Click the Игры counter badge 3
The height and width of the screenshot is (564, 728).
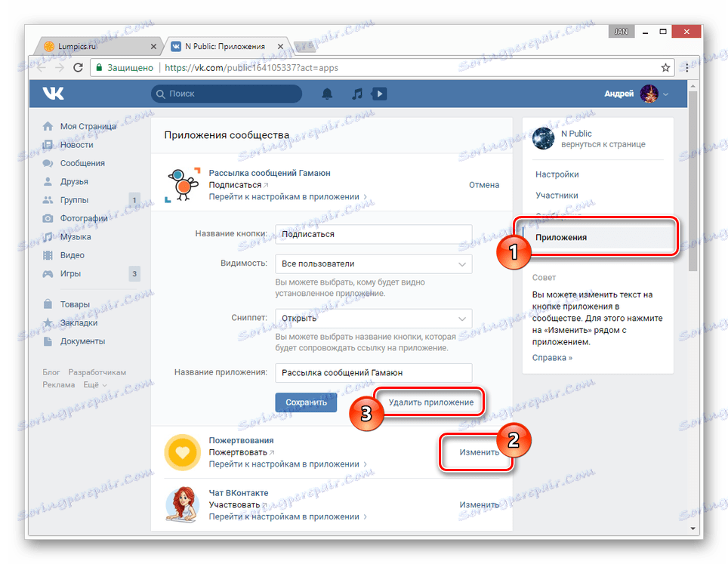tap(134, 274)
